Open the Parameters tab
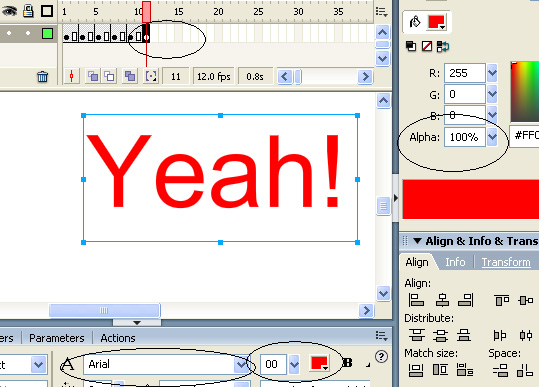This screenshot has height=387, width=539. [57, 338]
